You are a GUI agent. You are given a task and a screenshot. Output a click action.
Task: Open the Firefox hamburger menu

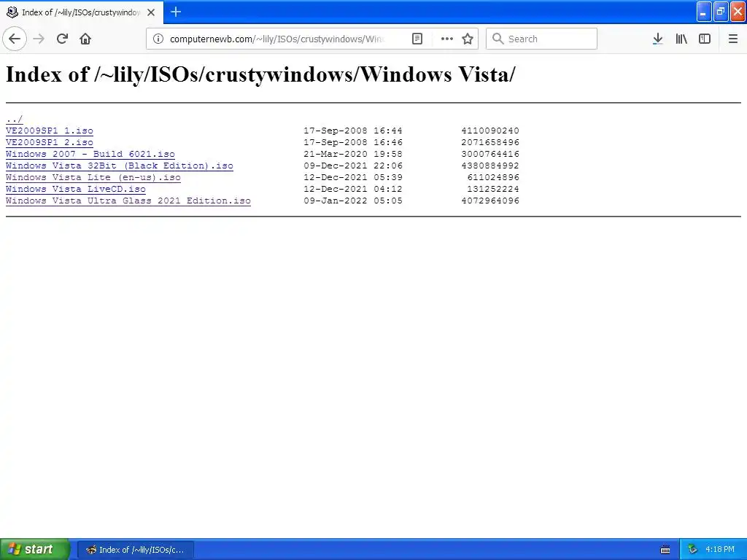pyautogui.click(x=733, y=39)
